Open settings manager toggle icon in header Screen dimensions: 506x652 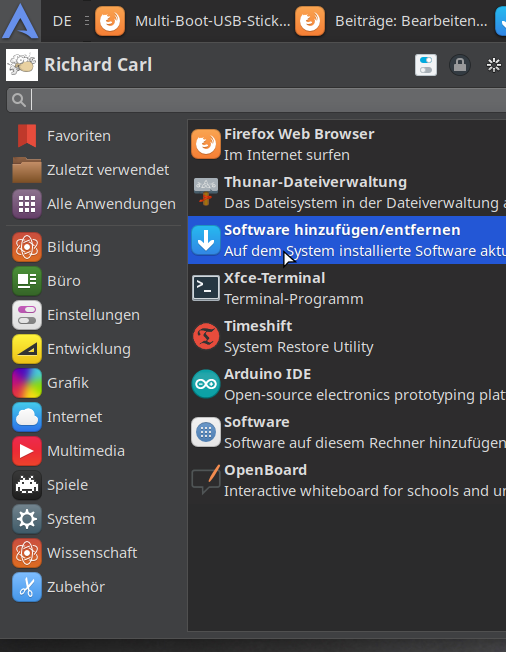426,65
